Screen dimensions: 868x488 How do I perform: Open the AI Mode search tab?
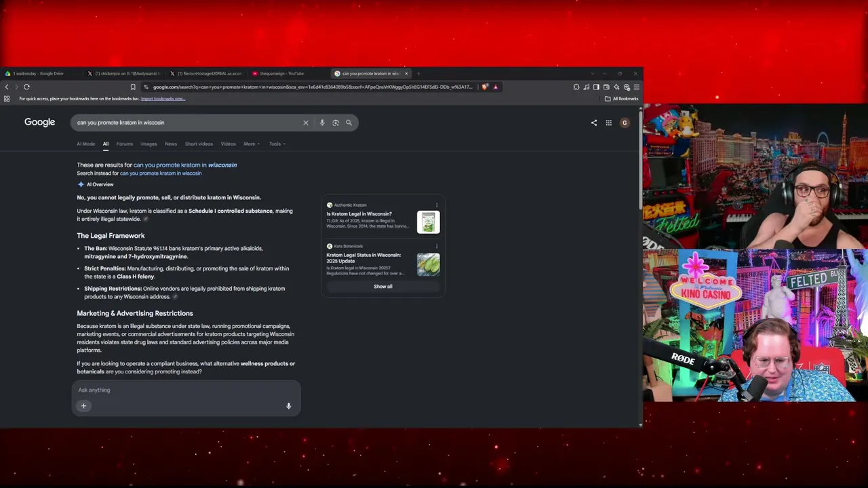pos(86,144)
